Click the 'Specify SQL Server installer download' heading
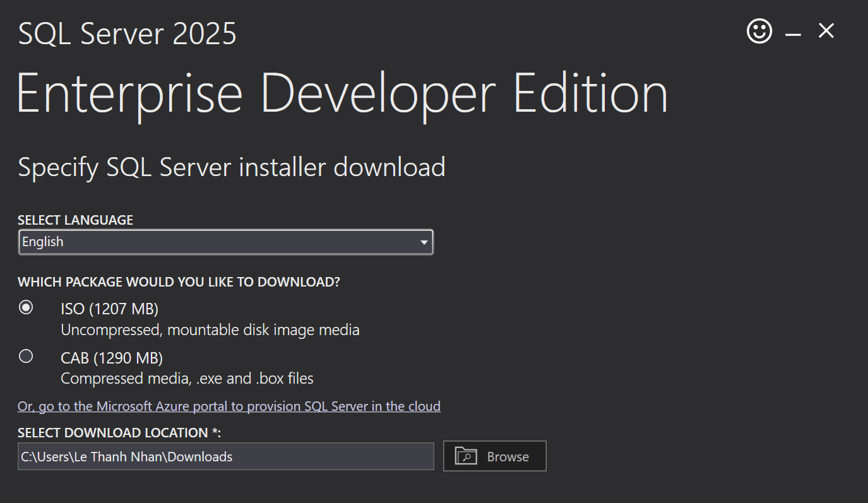Screen dimensions: 868x503 231,167
